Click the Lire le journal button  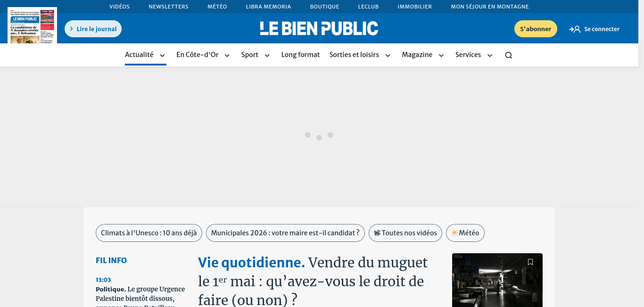[x=93, y=29]
